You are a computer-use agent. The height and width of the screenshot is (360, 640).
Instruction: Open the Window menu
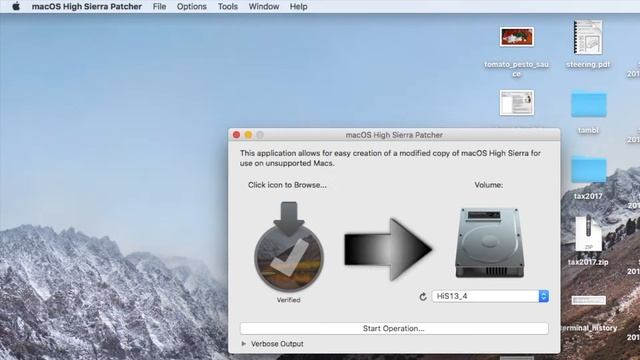coord(264,7)
